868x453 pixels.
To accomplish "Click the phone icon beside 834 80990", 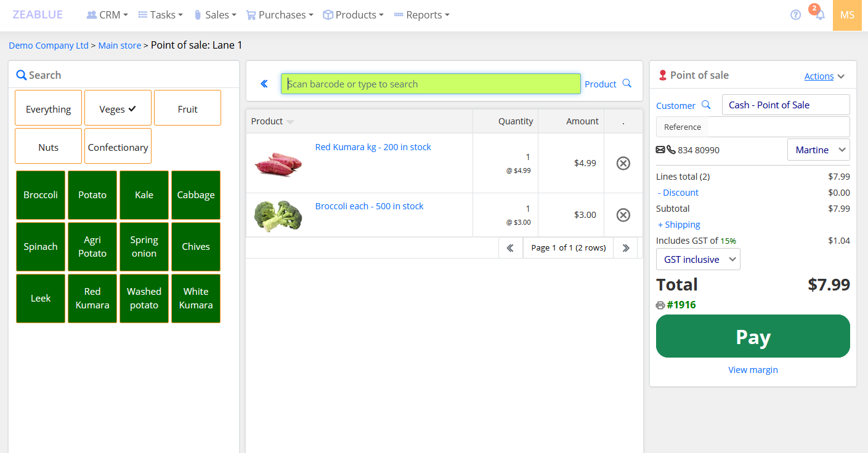I will 671,150.
